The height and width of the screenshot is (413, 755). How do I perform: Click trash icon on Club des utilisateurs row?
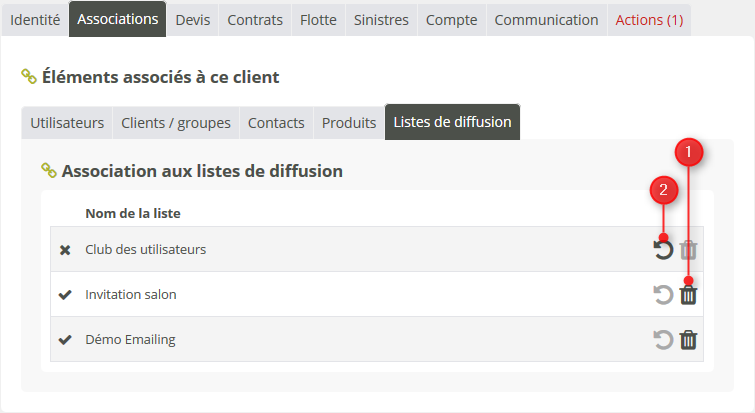(688, 250)
